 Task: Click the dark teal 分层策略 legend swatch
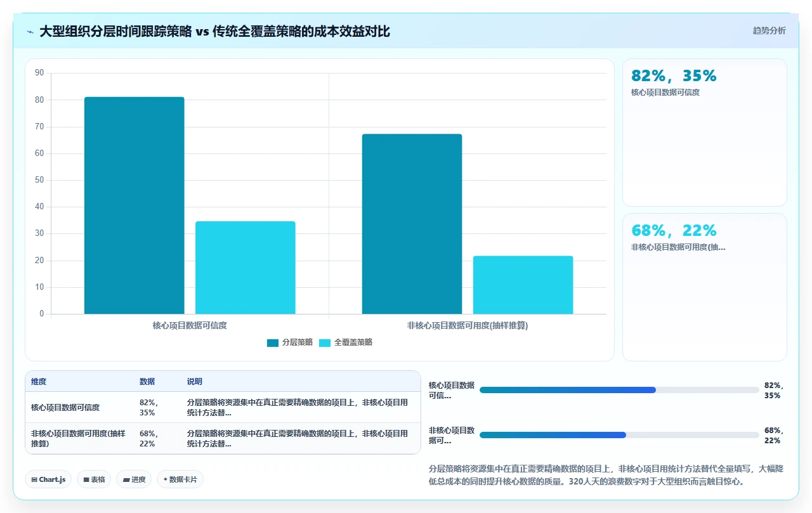tap(273, 342)
